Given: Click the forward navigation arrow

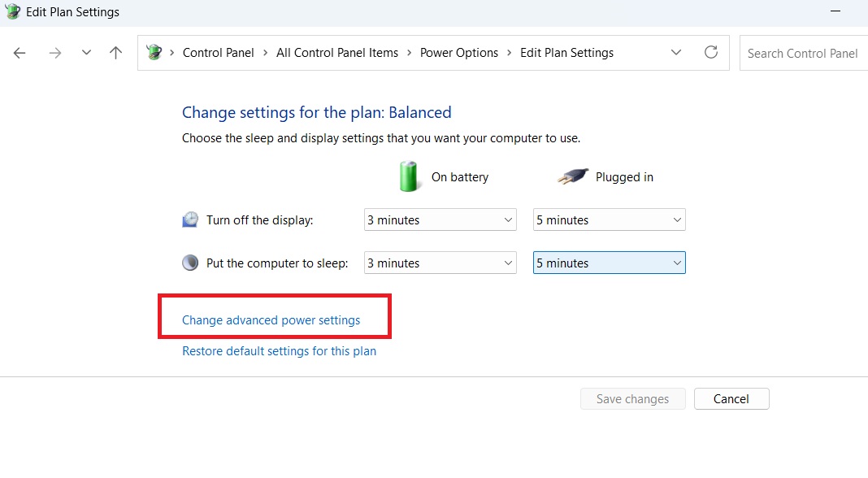Looking at the screenshot, I should 54,52.
